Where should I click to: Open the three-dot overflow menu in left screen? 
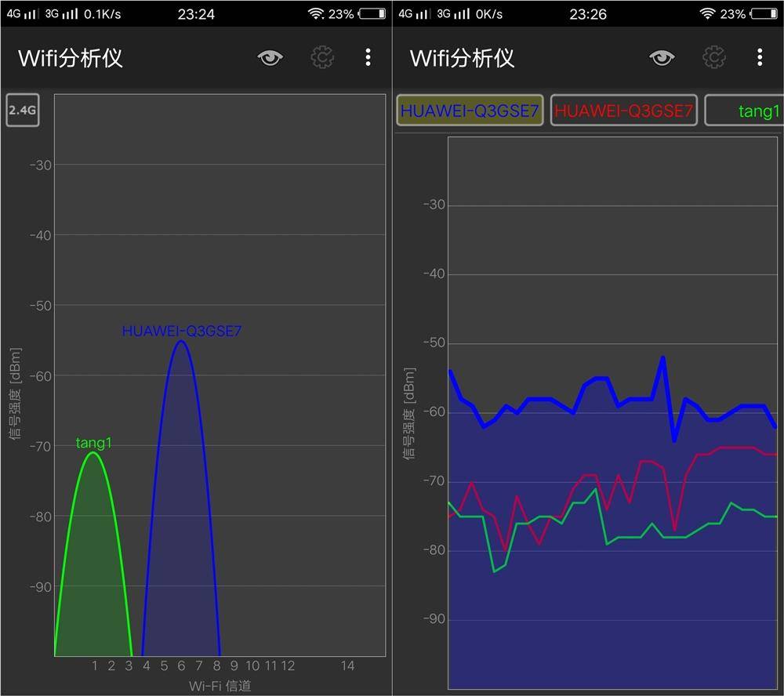[x=368, y=57]
